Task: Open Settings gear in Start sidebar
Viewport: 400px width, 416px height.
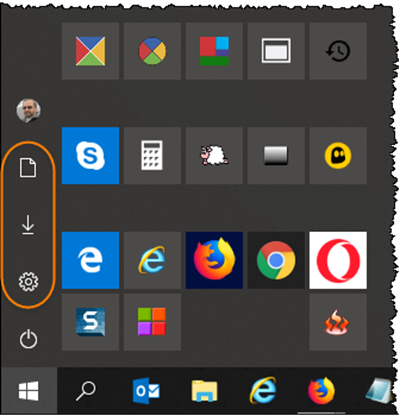Action: (28, 282)
